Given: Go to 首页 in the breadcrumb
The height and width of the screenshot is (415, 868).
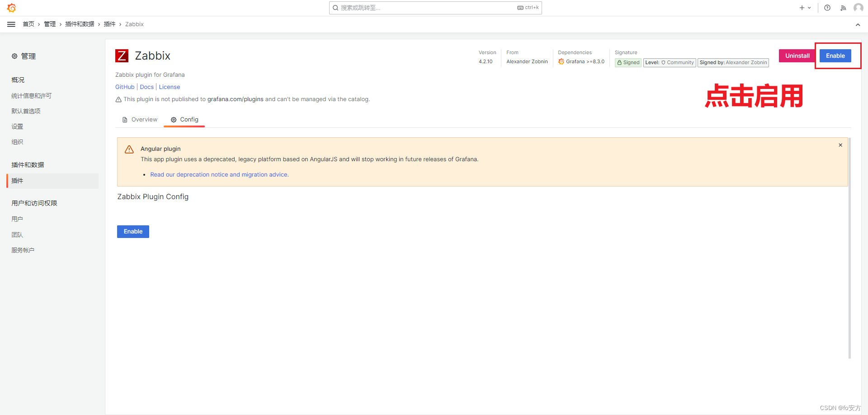Looking at the screenshot, I should click(x=28, y=24).
